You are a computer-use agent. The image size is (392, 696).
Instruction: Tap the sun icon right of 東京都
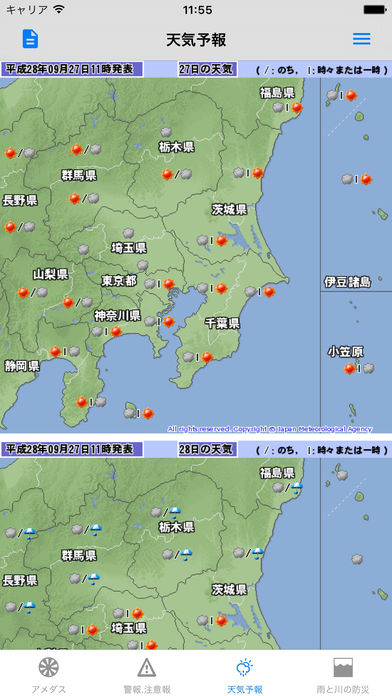(x=169, y=284)
